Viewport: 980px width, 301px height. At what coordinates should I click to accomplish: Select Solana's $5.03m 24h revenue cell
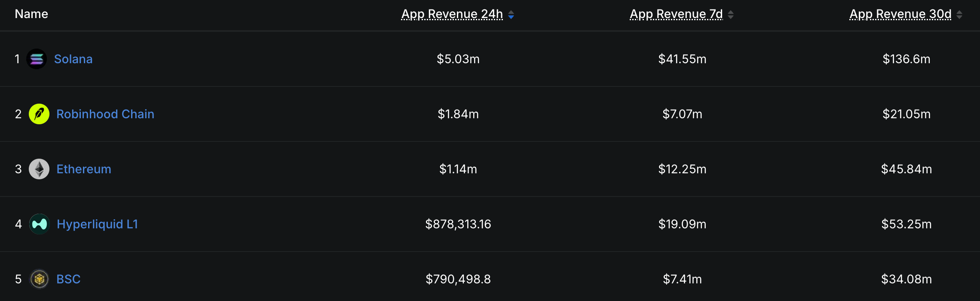coord(458,59)
